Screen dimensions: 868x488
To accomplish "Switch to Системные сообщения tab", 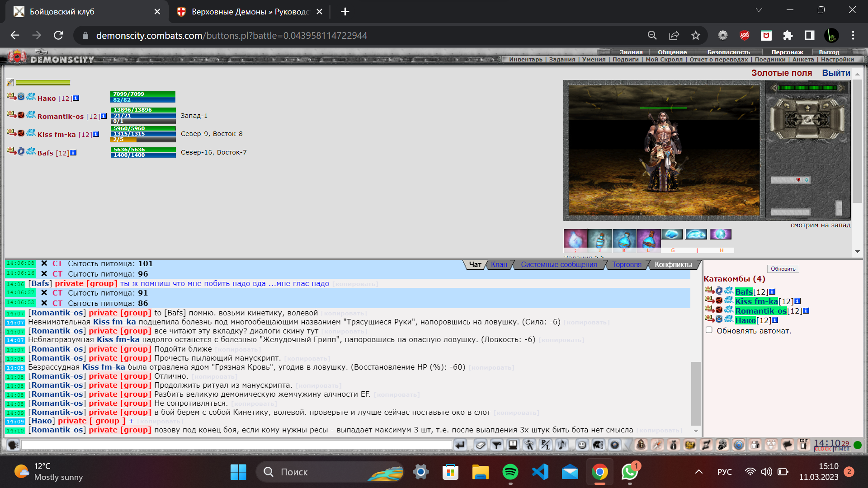I will pos(559,265).
